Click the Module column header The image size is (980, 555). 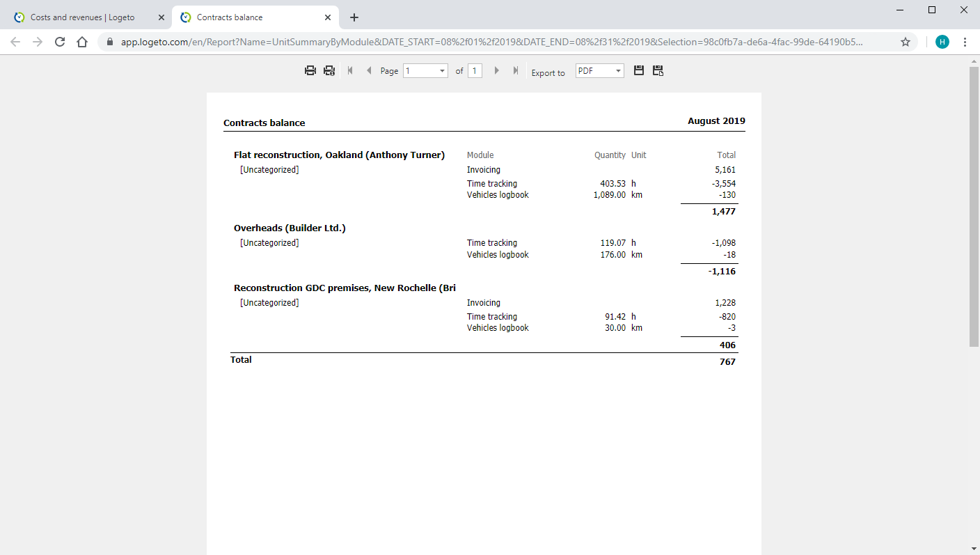coord(480,155)
